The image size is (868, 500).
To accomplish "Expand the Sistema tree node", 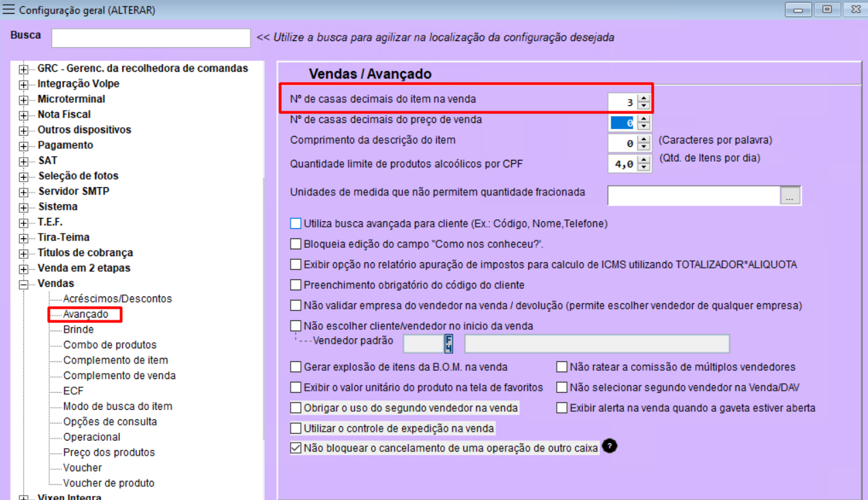I will pos(24,207).
